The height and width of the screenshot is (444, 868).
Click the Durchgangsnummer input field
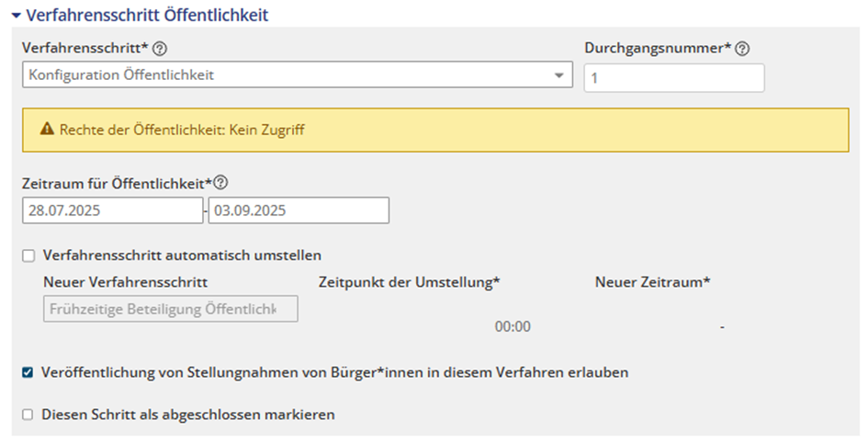point(673,79)
